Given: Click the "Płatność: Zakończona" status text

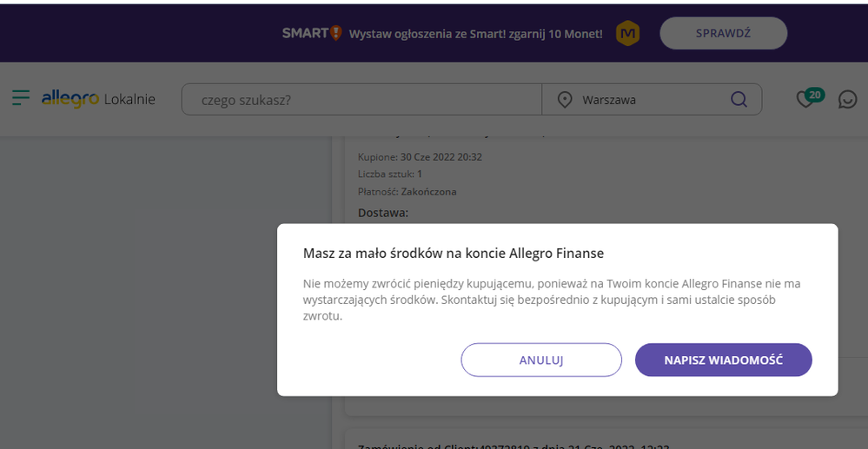Looking at the screenshot, I should [x=407, y=191].
